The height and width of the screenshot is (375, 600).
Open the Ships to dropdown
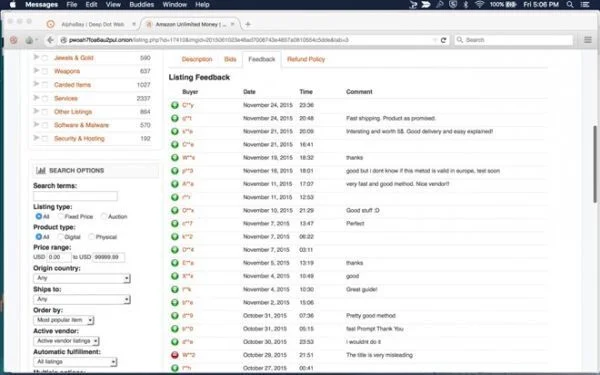click(x=82, y=299)
